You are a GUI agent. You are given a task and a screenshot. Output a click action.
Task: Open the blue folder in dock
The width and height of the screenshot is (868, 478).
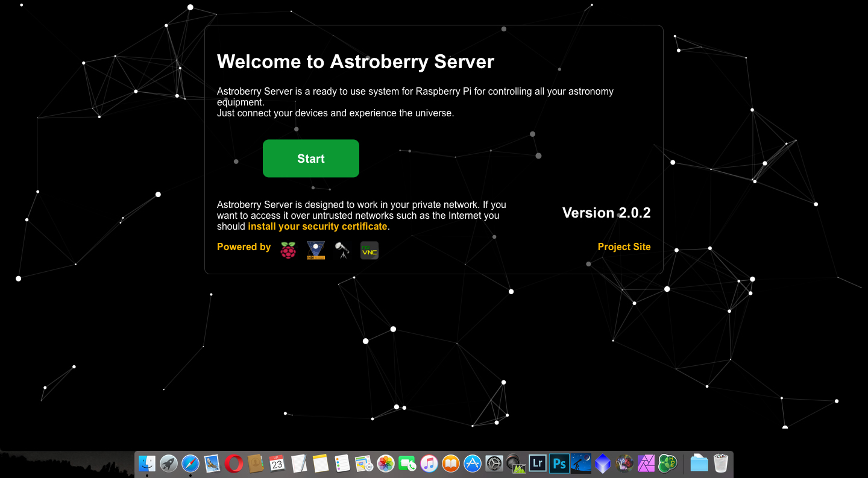click(699, 464)
